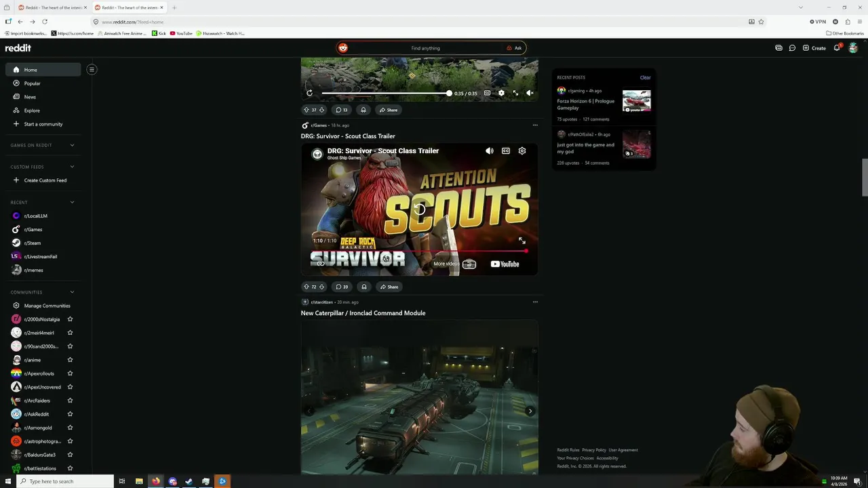The image size is (868, 488).
Task: Downvote the DRG: Survivor post
Action: (322, 287)
